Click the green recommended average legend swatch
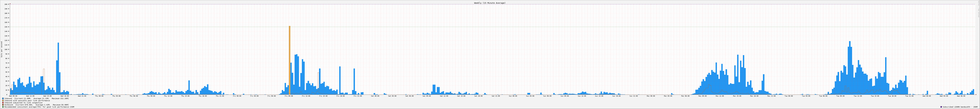Viewport: 980px width, 109px height. [3, 107]
